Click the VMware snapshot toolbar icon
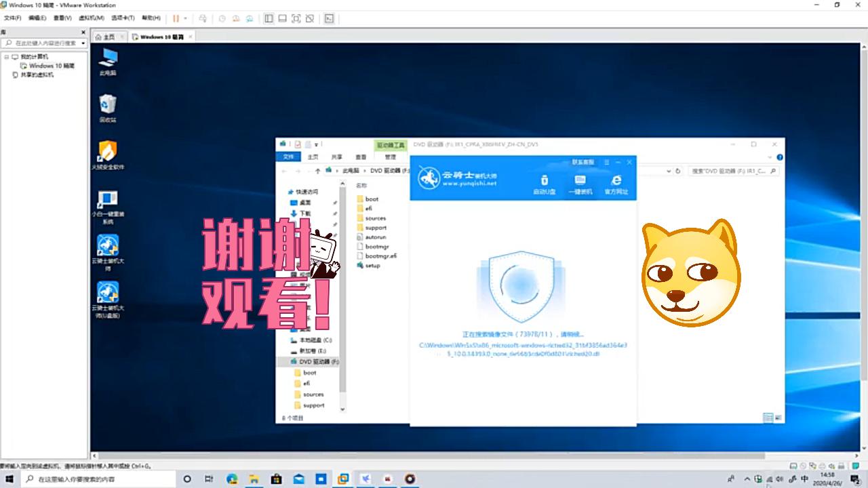Viewport: 868px width, 488px height. coord(222,18)
